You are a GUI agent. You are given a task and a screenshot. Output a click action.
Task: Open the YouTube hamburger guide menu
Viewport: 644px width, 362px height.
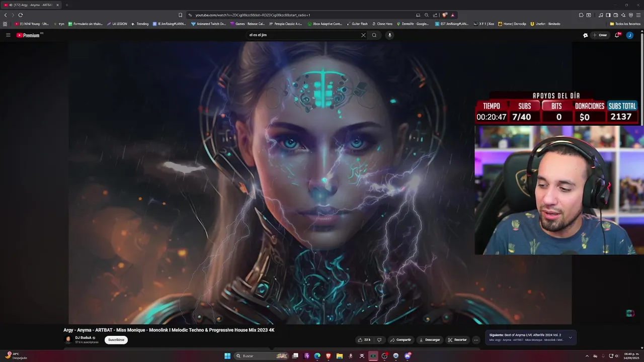click(8, 35)
